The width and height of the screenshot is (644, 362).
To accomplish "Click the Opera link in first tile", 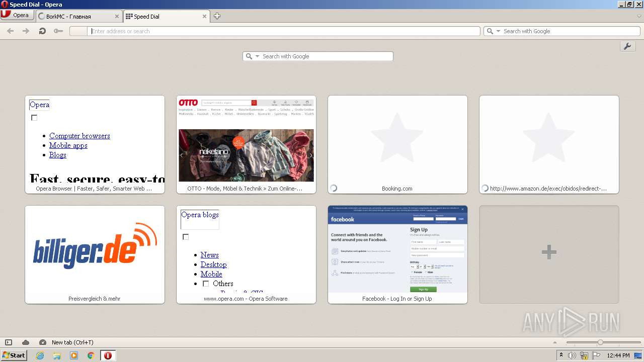I will click(39, 105).
